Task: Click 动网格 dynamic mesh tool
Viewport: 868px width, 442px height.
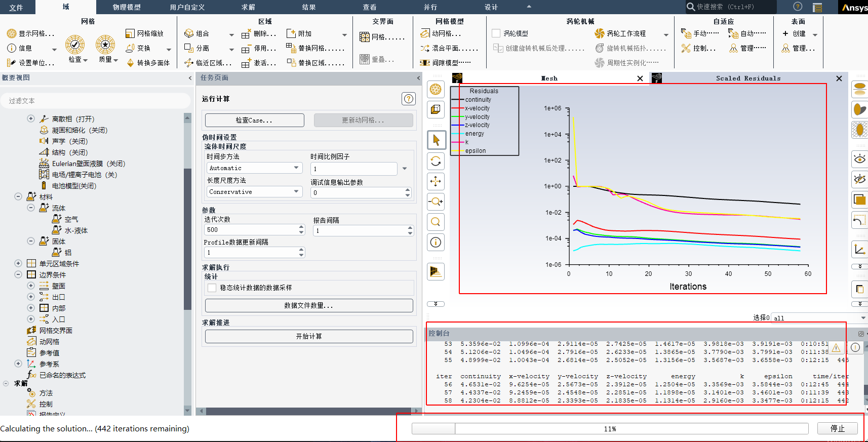Action: pyautogui.click(x=425, y=33)
